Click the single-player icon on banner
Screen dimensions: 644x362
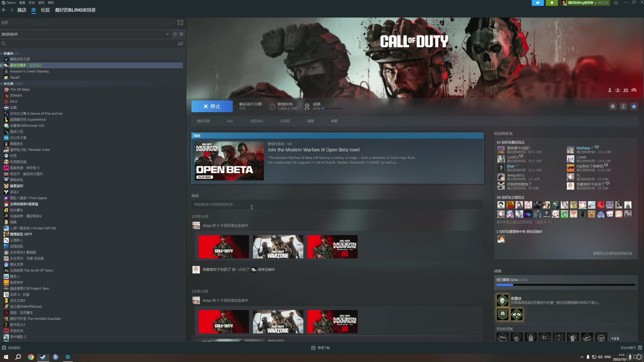(610, 90)
